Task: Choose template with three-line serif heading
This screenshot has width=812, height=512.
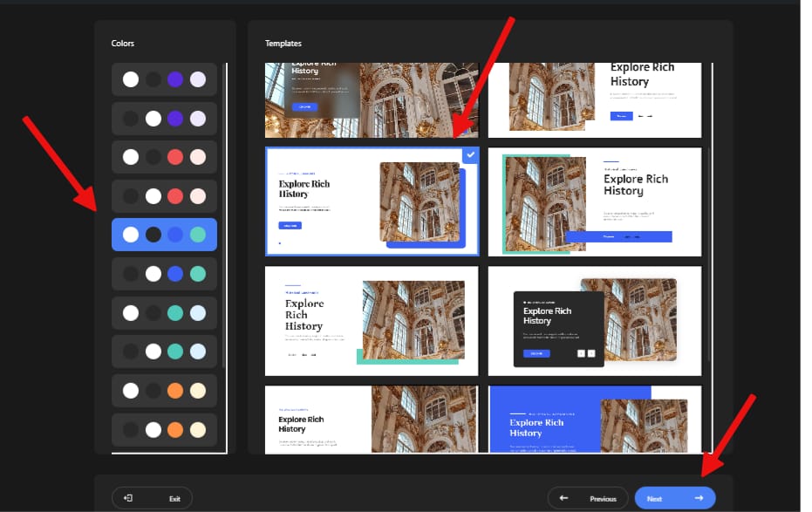Action: pos(372,321)
